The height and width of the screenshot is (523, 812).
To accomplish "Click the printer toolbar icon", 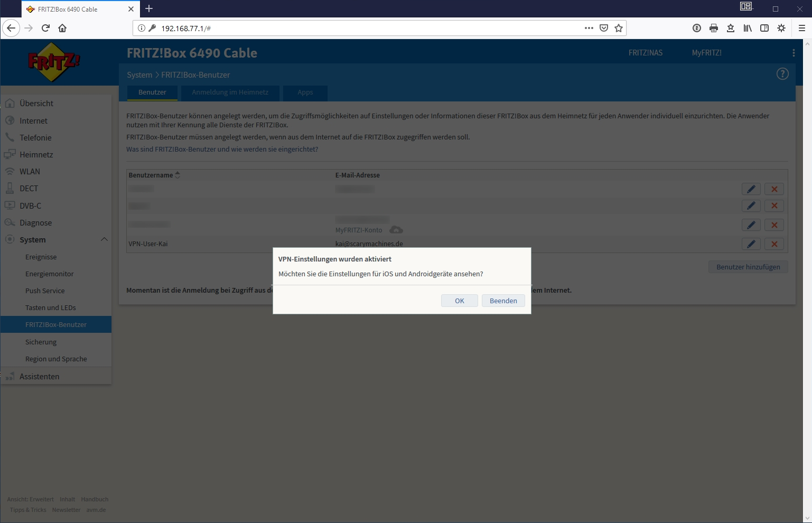I will 714,28.
